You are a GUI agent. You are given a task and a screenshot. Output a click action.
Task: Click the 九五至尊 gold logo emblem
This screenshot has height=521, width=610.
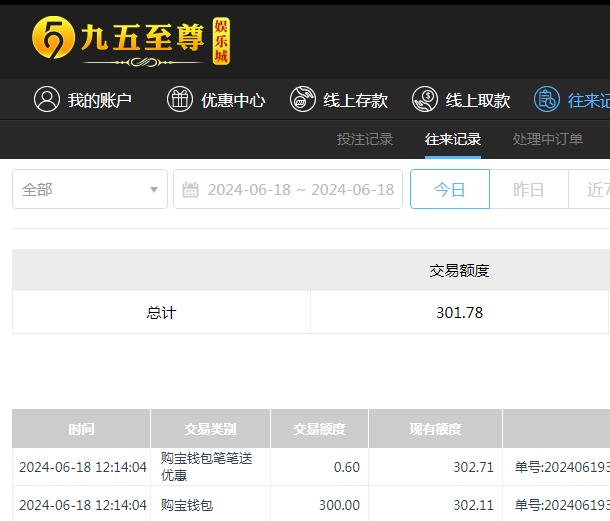53,37
